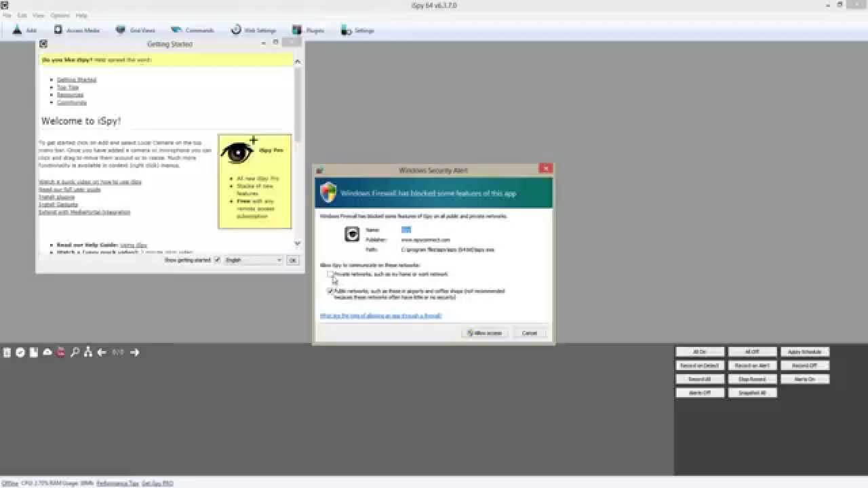Click the trash delete icon in media bar

(7, 352)
